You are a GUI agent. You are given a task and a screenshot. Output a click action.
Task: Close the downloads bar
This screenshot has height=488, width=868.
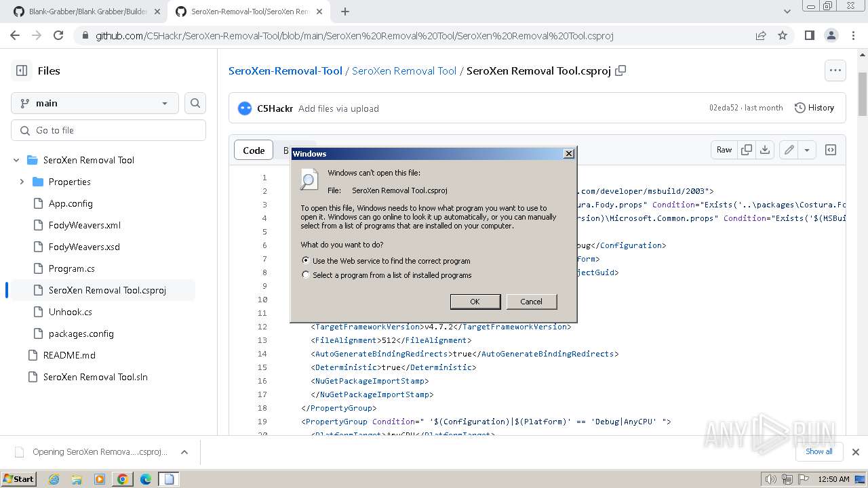856,452
